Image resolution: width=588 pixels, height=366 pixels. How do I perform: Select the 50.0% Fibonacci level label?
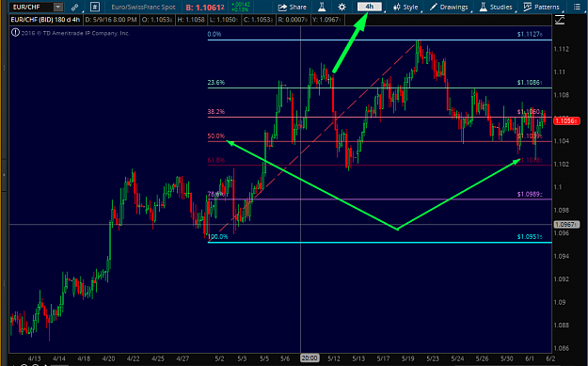tap(216, 136)
